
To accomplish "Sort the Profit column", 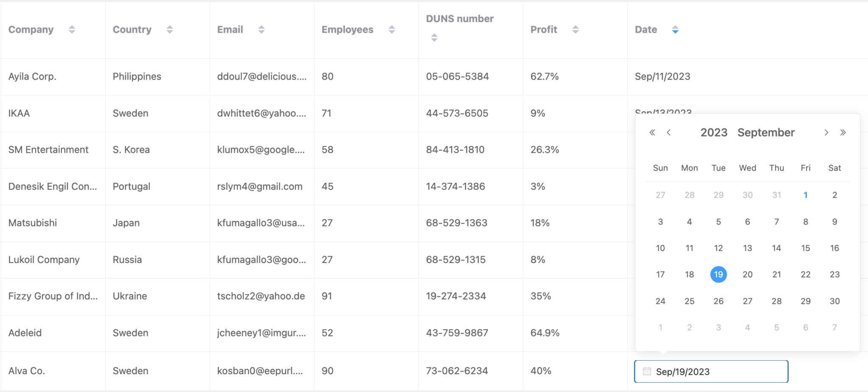I will pos(575,29).
